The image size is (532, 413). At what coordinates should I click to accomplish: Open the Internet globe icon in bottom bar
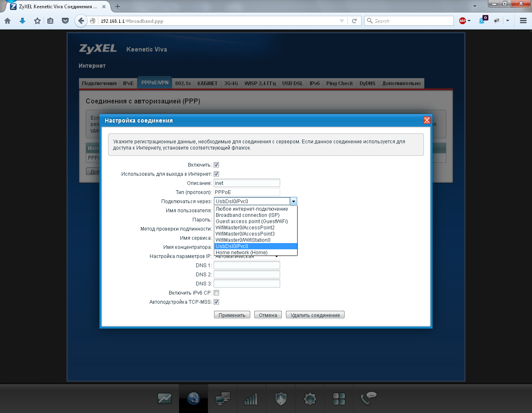coord(194,399)
